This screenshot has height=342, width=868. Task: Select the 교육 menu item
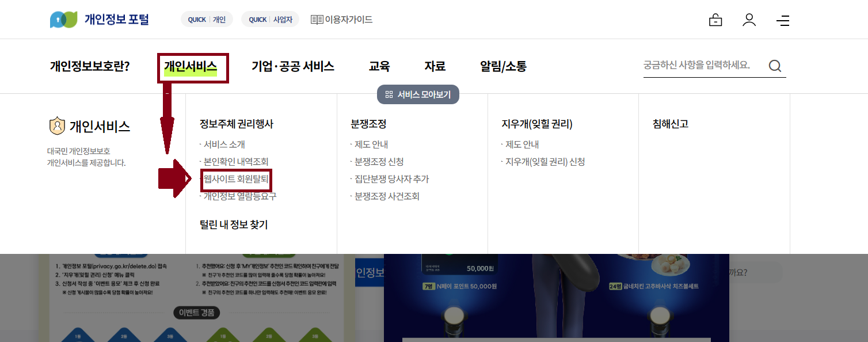379,66
